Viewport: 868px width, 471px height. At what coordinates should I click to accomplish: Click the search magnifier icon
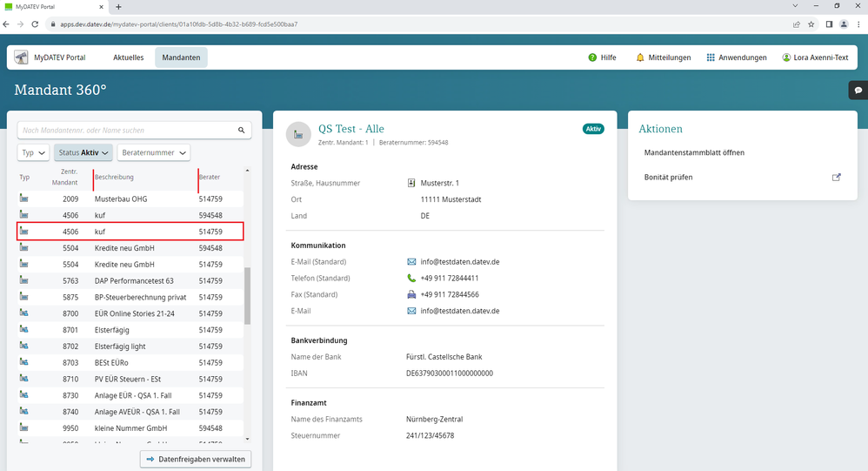tap(242, 131)
